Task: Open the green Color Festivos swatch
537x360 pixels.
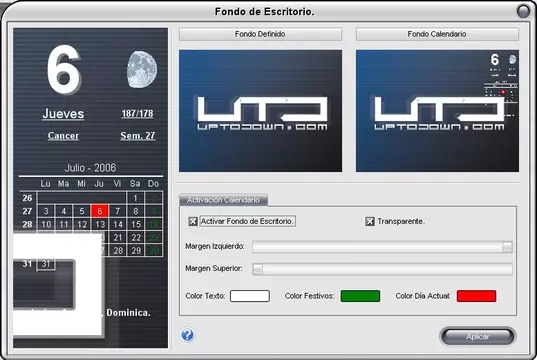Action: pyautogui.click(x=360, y=296)
